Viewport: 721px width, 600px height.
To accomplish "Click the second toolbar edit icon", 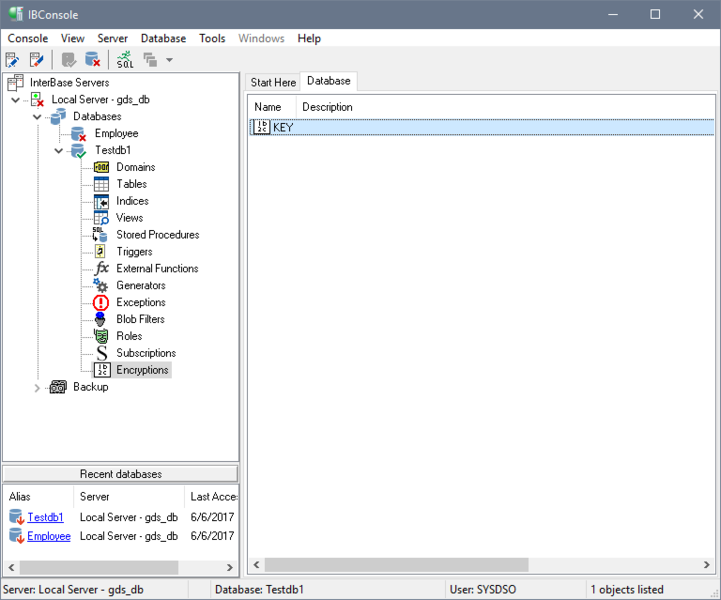I will click(36, 60).
